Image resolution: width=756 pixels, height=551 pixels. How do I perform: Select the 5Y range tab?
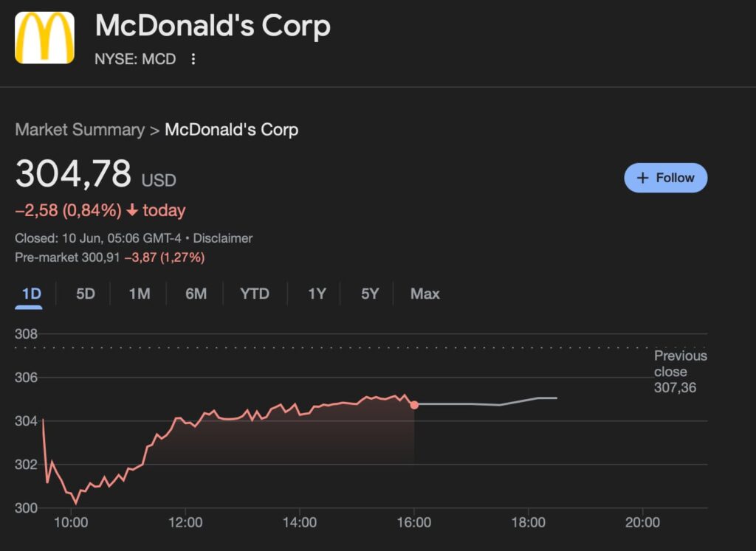tap(370, 294)
